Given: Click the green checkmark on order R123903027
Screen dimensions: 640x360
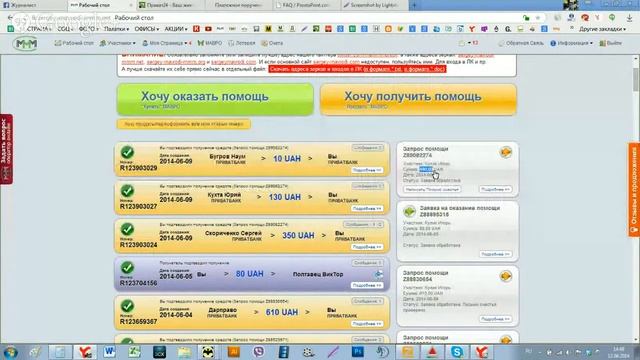Looking at the screenshot, I should (127, 191).
